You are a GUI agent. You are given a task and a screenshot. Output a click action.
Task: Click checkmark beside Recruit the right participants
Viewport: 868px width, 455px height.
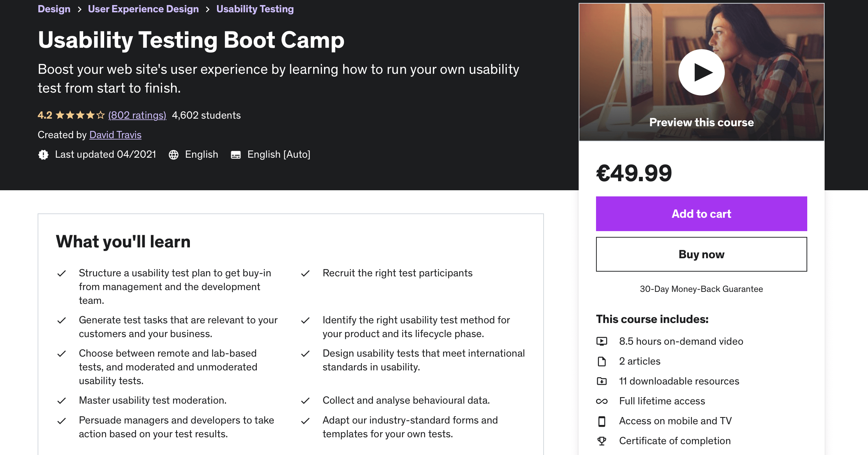point(305,273)
